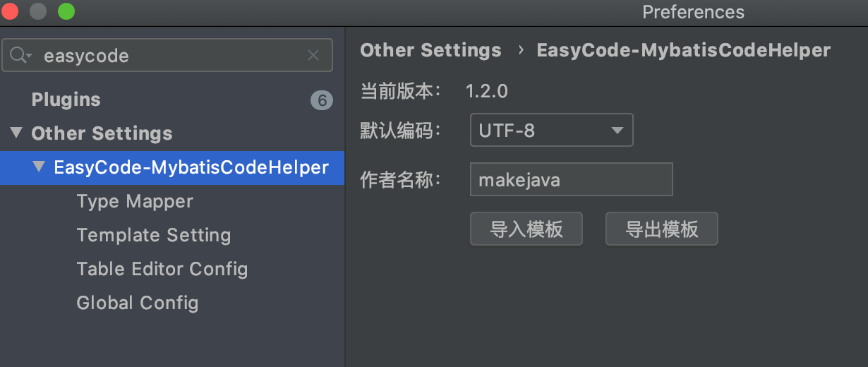Screen dimensions: 868x367
Task: Select Other Settings in the tree
Action: tap(102, 133)
